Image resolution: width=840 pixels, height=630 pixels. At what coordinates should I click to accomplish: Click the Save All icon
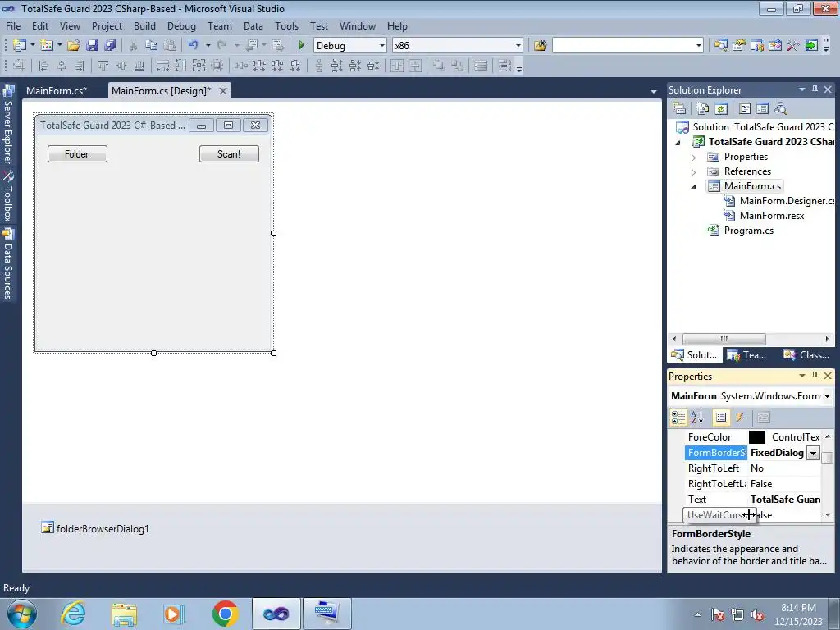click(111, 46)
